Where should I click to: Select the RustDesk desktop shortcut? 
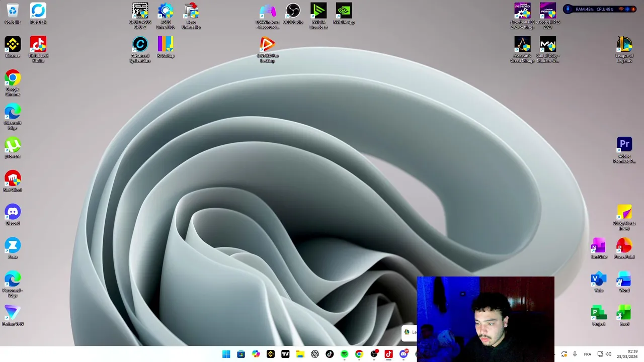[x=38, y=14]
